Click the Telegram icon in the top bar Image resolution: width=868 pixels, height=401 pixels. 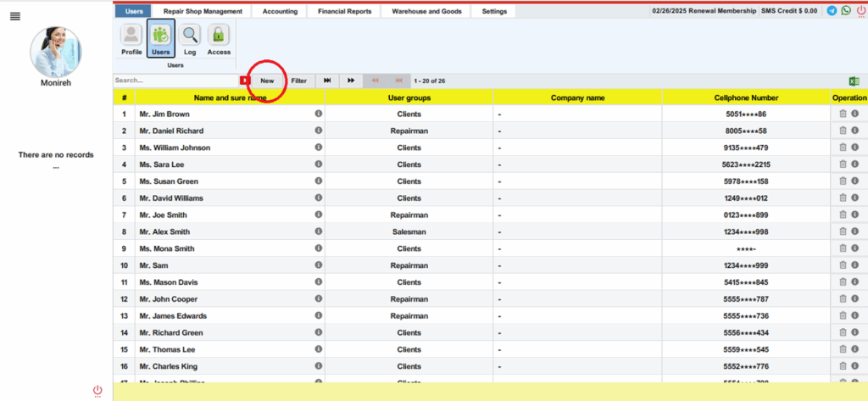coord(832,10)
